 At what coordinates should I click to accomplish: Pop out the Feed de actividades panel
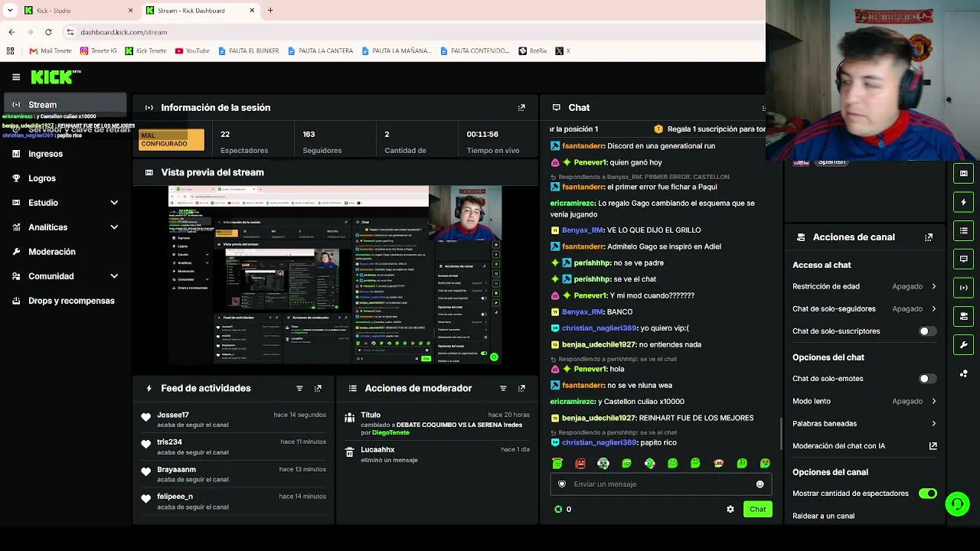pyautogui.click(x=318, y=389)
